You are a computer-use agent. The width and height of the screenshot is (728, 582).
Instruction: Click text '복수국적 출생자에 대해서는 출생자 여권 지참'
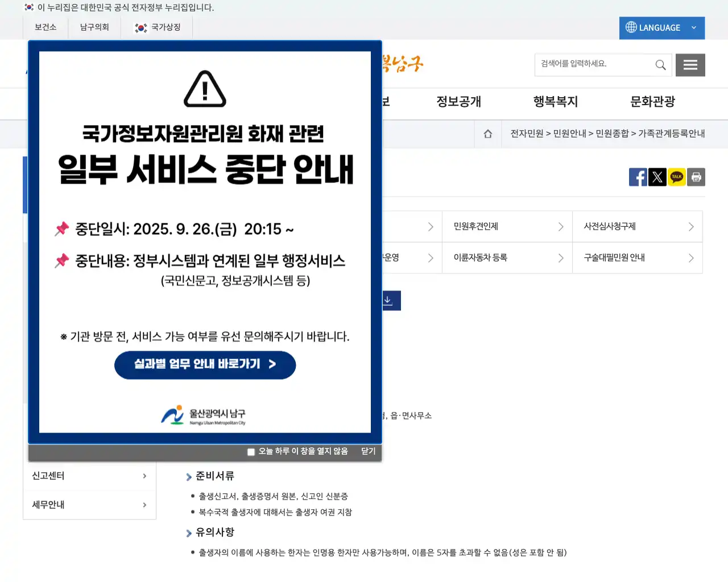coord(275,512)
